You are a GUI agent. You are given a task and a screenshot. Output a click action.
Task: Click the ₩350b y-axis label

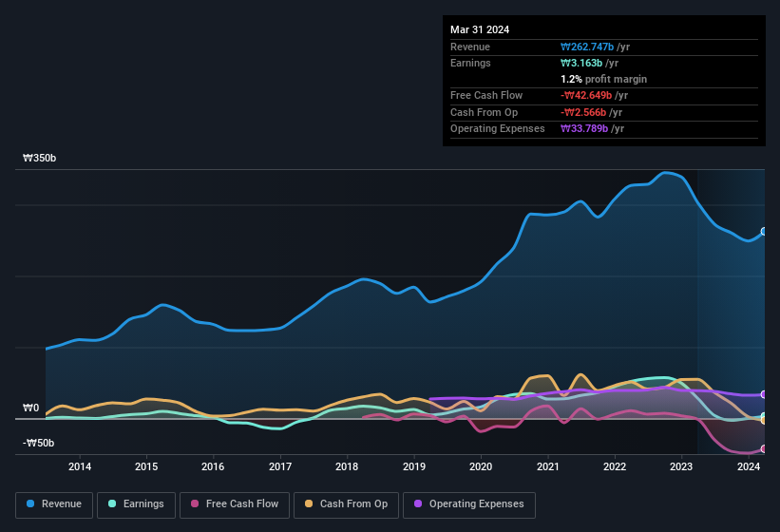click(39, 159)
